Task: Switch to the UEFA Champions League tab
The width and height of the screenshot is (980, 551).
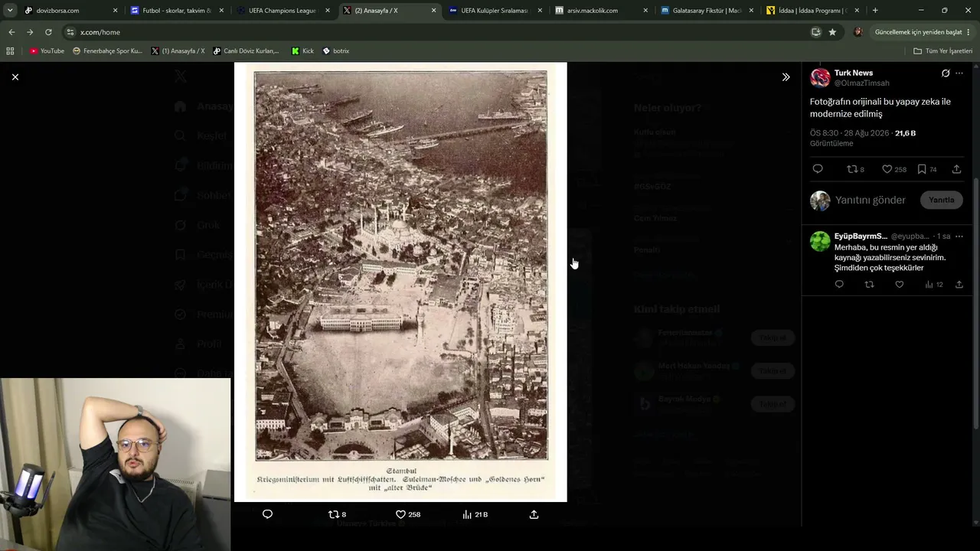Action: (282, 11)
